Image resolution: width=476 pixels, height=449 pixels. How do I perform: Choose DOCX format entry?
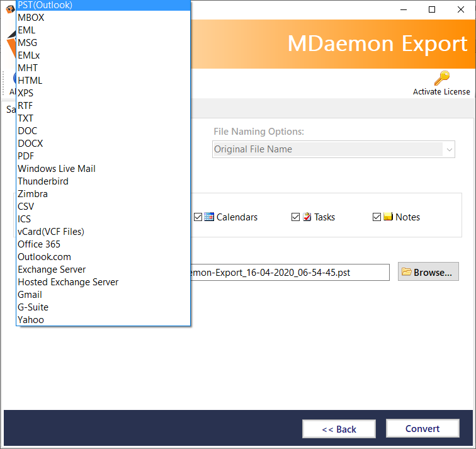(103, 144)
